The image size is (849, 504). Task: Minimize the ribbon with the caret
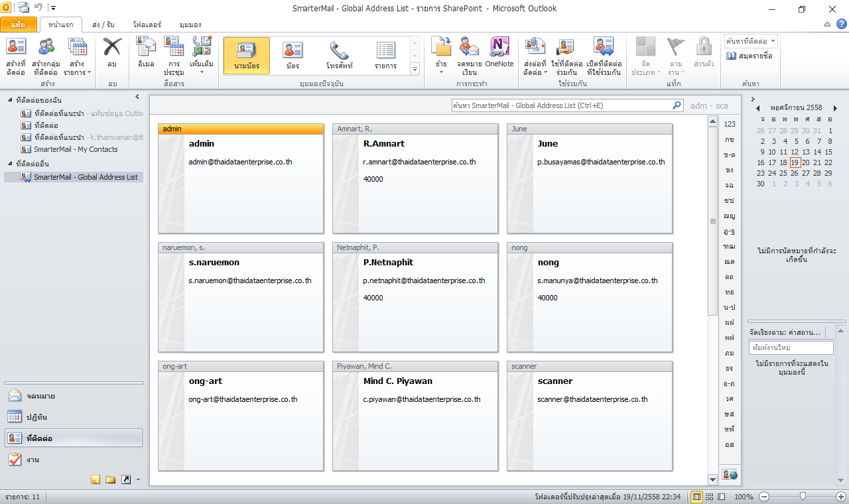click(827, 24)
